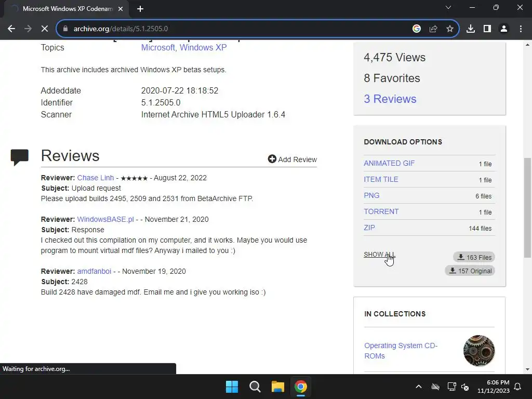Toggle Chrome side panel icon

pos(487,29)
